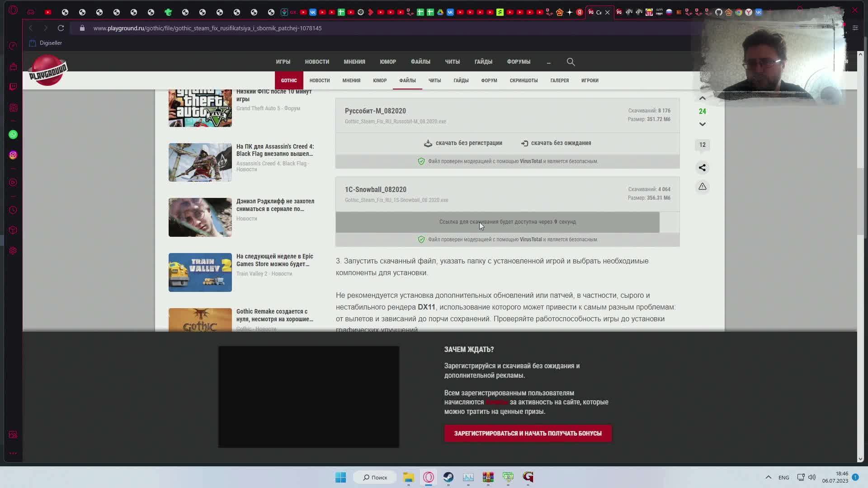Click the comments count badge showing 12
868x488 pixels.
(702, 145)
